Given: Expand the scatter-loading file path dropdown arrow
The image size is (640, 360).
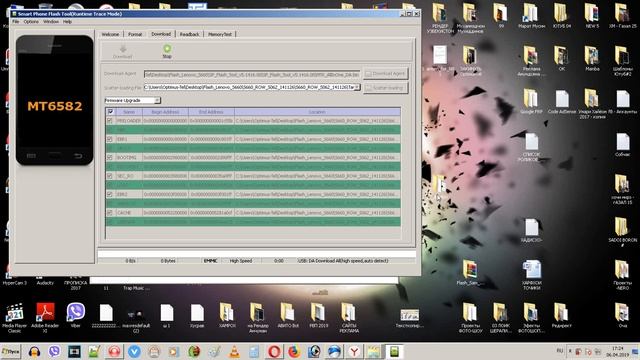Looking at the screenshot, I should tap(357, 87).
